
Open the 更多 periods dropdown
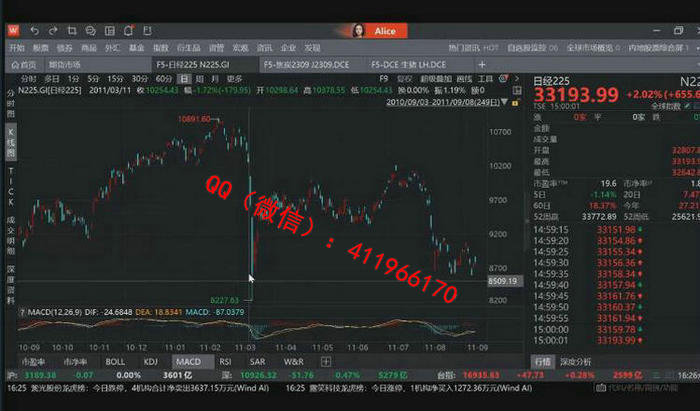coord(234,78)
